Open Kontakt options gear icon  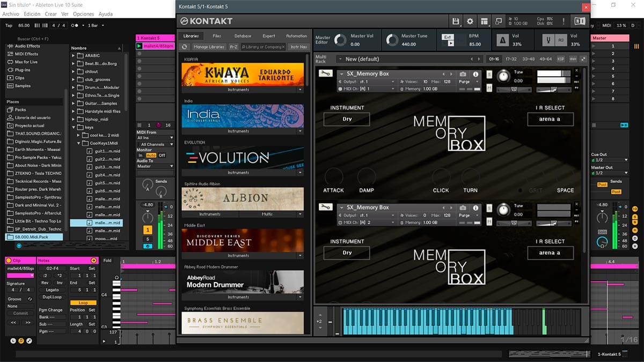pyautogui.click(x=470, y=21)
